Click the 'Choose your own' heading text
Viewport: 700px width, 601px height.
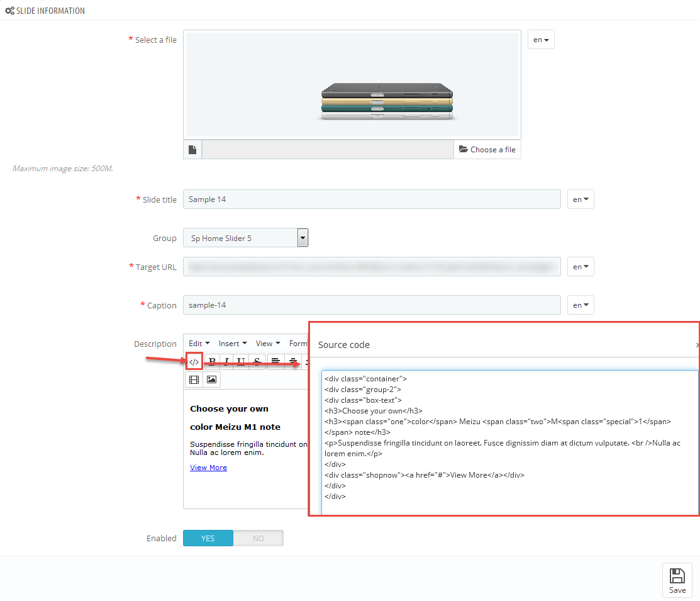click(230, 409)
